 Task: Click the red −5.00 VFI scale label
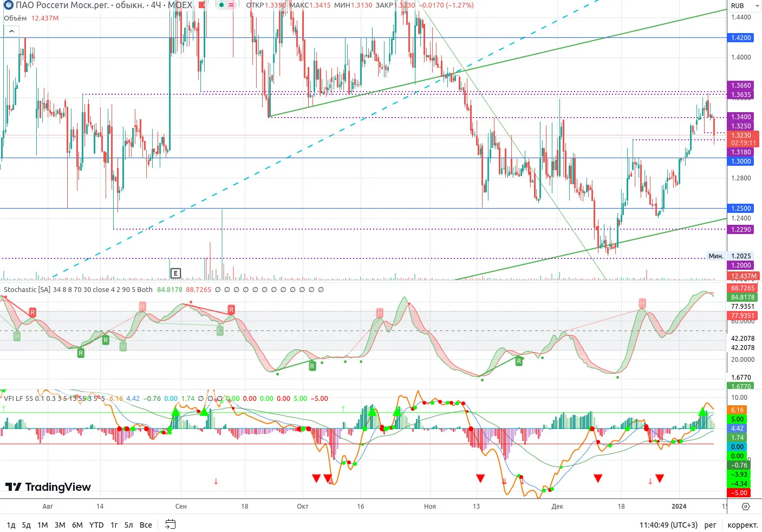pos(739,493)
